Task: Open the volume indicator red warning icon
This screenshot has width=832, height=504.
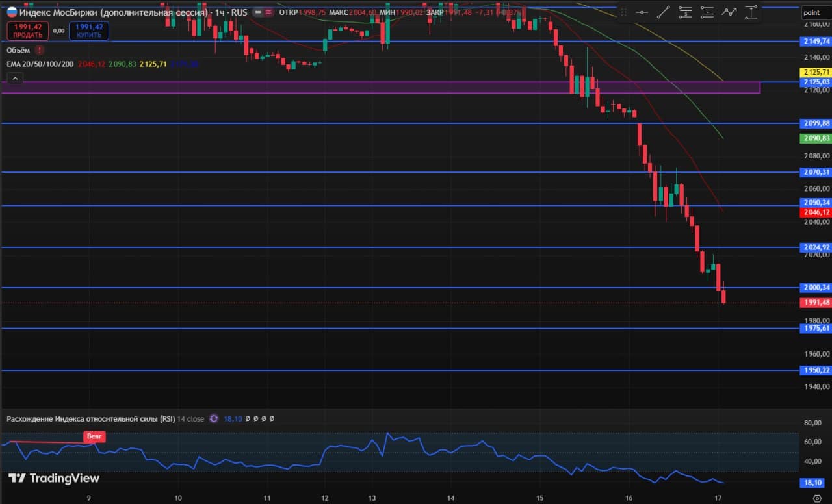Action: 40,49
